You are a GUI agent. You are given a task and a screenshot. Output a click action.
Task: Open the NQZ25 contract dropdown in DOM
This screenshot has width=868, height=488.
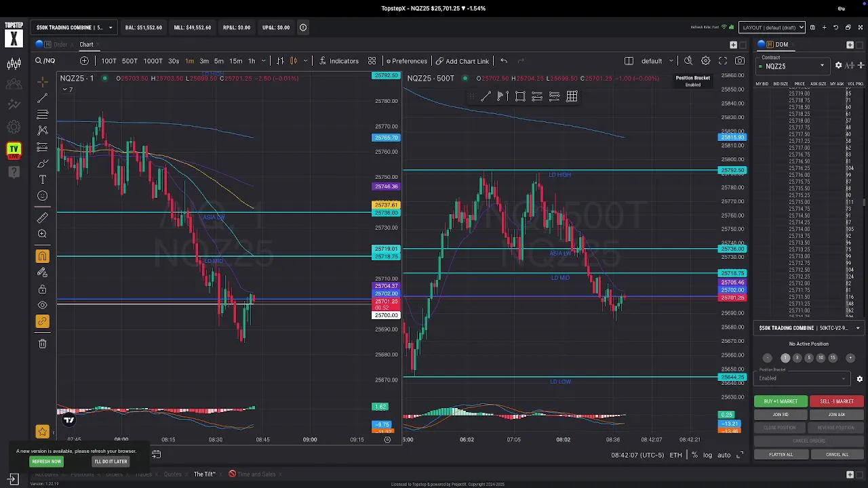[x=793, y=66]
